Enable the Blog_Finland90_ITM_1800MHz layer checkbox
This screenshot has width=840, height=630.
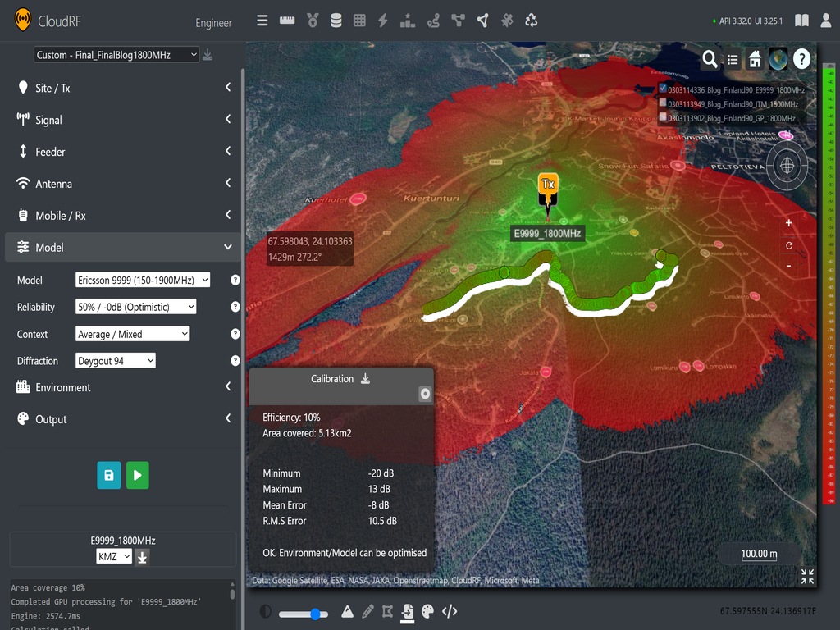pos(663,103)
